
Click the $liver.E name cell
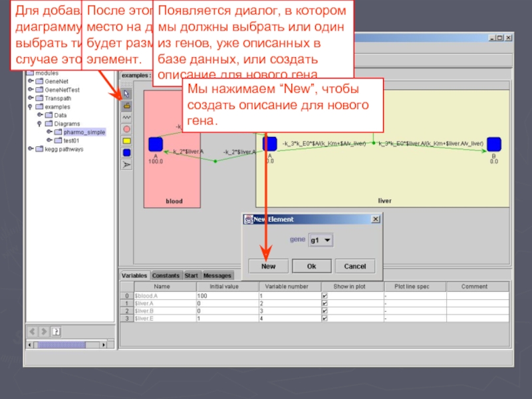(165, 319)
